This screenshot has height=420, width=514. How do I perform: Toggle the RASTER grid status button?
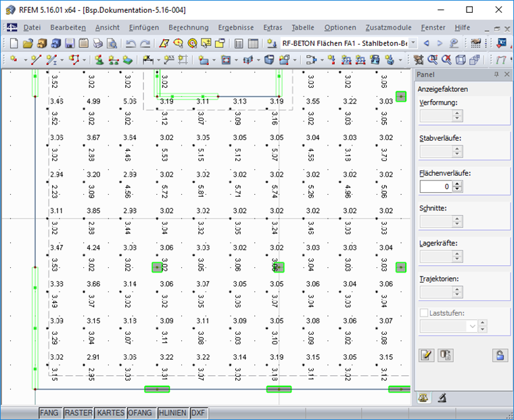pos(78,413)
